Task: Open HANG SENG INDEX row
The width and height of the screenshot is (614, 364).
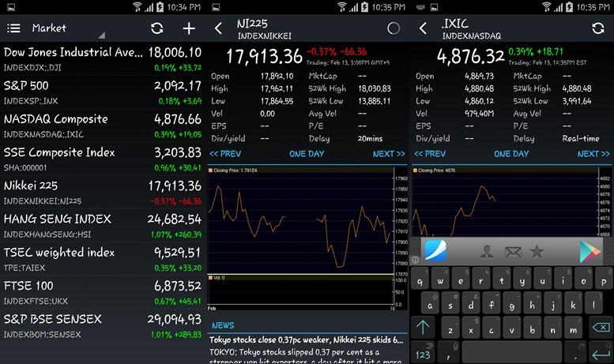Action: tap(102, 226)
